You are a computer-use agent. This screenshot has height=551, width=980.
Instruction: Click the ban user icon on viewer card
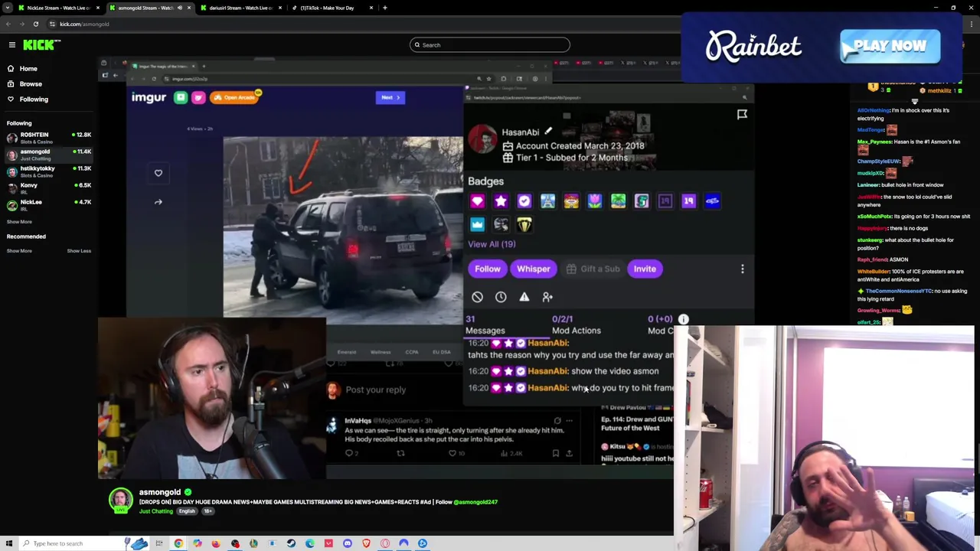(477, 297)
